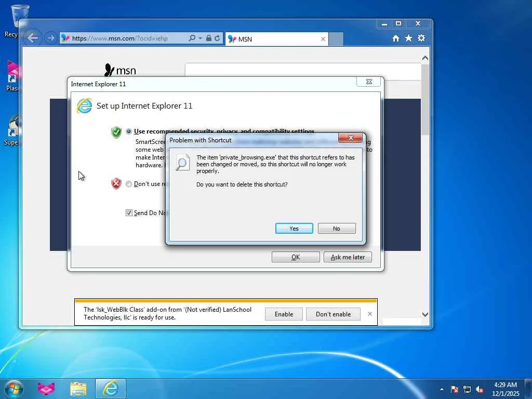
Task: Choose Ask me later button
Action: [x=348, y=257]
